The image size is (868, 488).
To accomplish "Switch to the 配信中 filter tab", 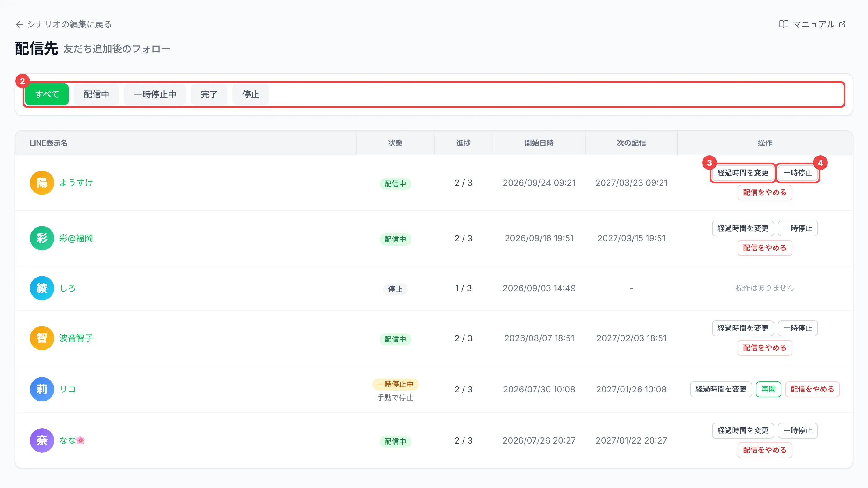I will [96, 94].
